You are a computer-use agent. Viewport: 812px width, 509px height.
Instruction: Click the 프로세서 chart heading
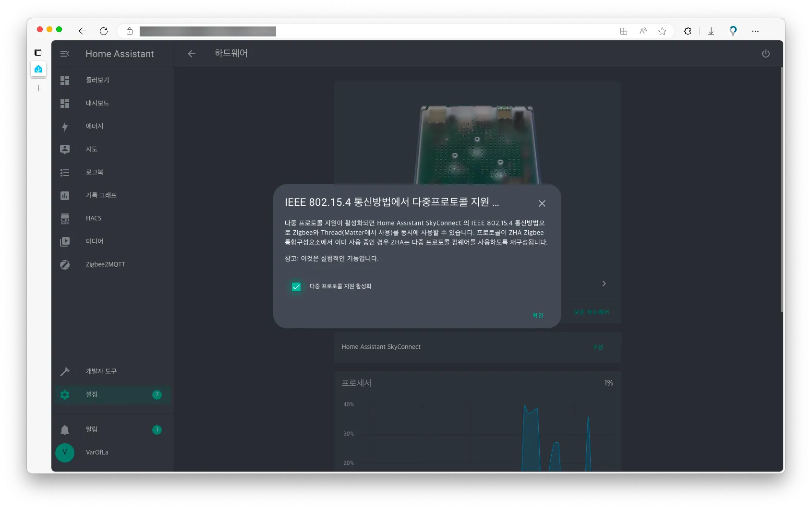pyautogui.click(x=356, y=383)
